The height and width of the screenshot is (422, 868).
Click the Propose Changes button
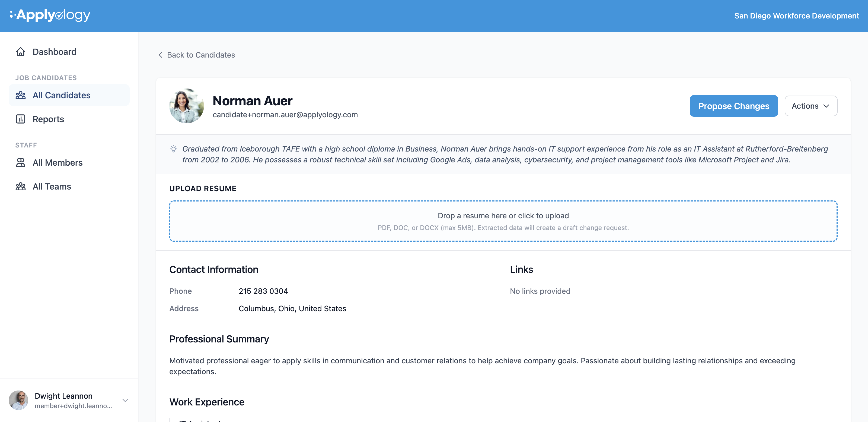733,106
